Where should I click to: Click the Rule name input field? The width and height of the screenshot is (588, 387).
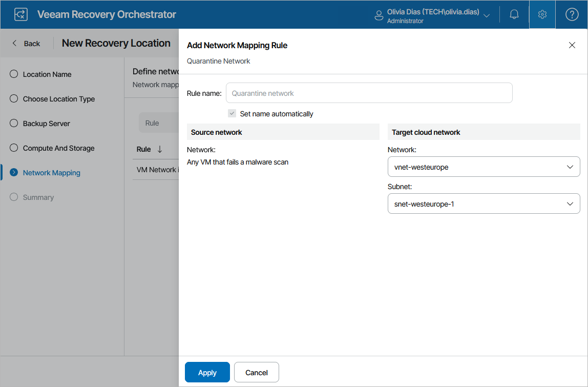pyautogui.click(x=369, y=93)
